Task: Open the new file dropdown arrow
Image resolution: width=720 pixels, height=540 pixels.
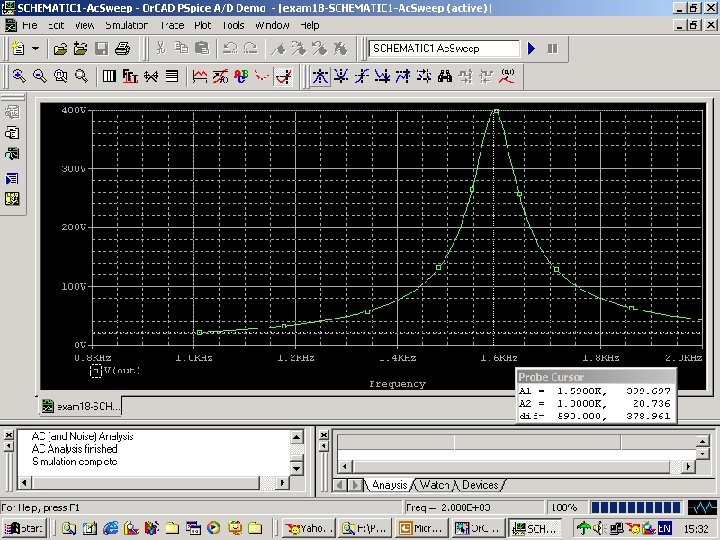Action: click(36, 48)
